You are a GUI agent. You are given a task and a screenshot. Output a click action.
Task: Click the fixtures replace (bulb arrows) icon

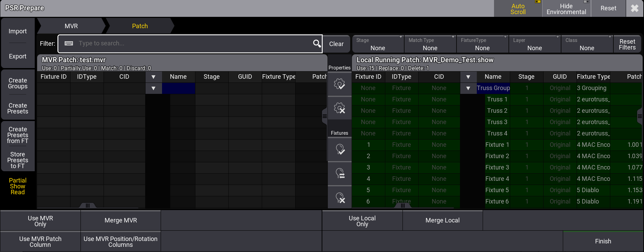340,173
